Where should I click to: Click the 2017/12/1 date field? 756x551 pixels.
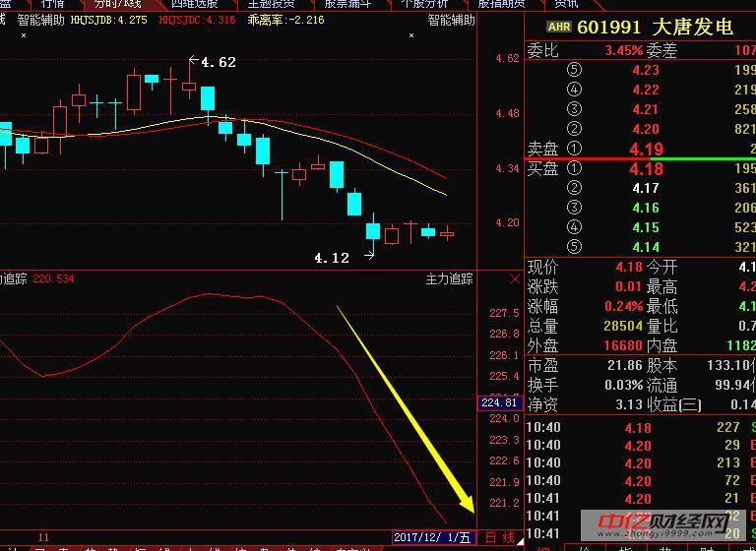point(432,537)
